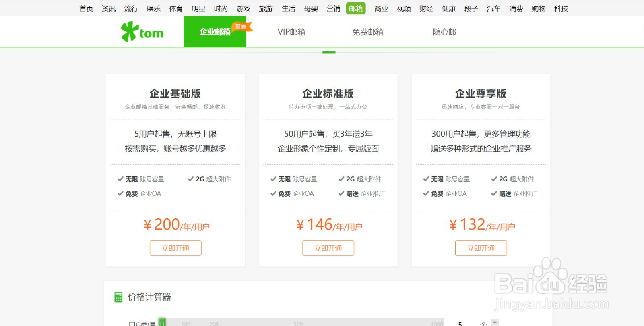
Task: Select highlighted 邮箱 nav item
Action: pyautogui.click(x=356, y=8)
